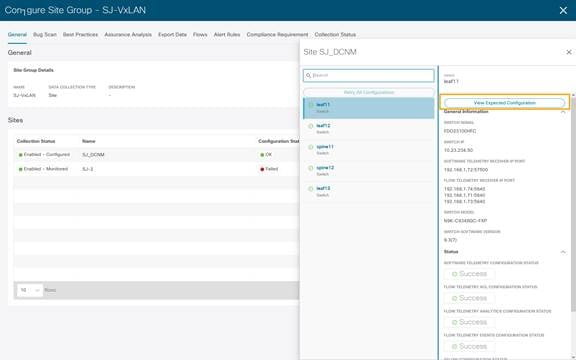Screen dimensions: 576x360
Task: Click the SJ-VxLAN site group name value
Action: (x=25, y=95)
